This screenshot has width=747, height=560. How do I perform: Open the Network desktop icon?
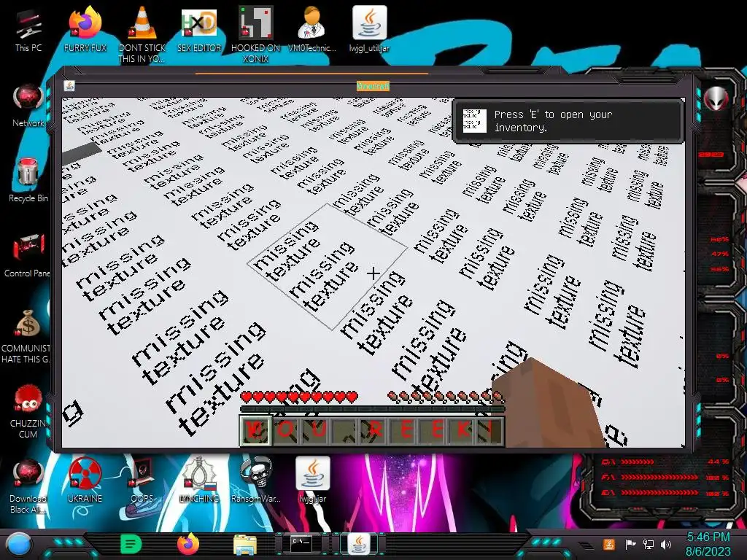[x=28, y=104]
